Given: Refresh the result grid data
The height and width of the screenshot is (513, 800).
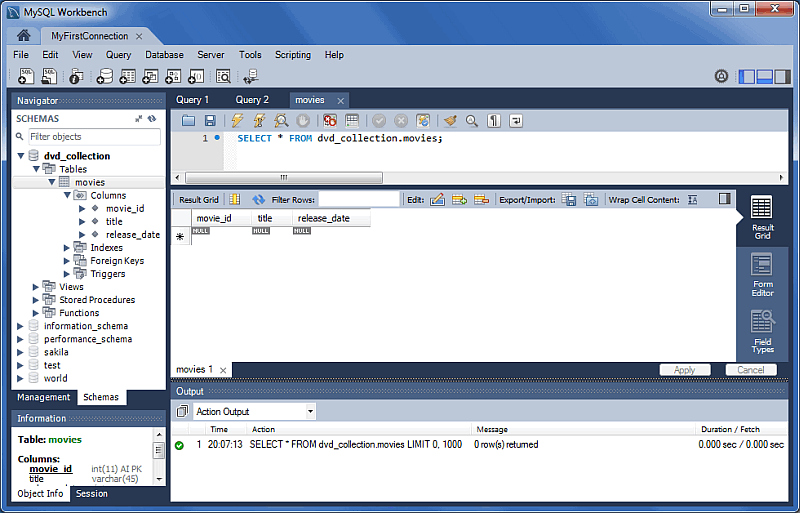Looking at the screenshot, I should pyautogui.click(x=259, y=200).
